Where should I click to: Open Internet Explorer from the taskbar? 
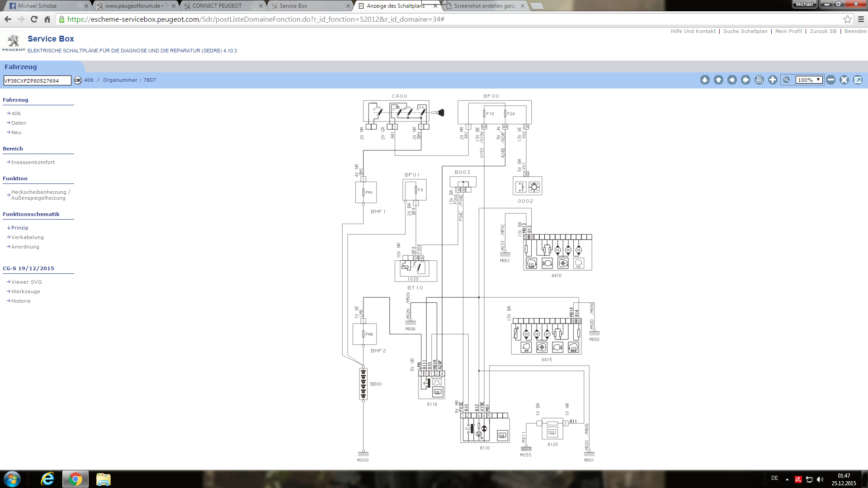click(47, 479)
